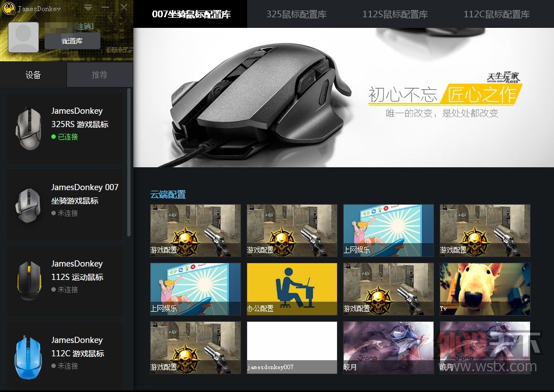Open 游戏配置 thumbnail directly above 办公配置
This screenshot has height=392, width=554.
pos(292,231)
